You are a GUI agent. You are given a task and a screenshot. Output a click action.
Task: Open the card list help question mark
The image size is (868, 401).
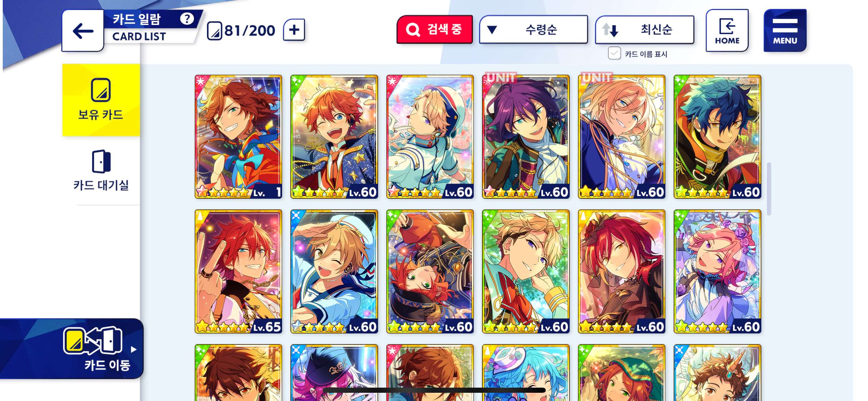pyautogui.click(x=187, y=19)
